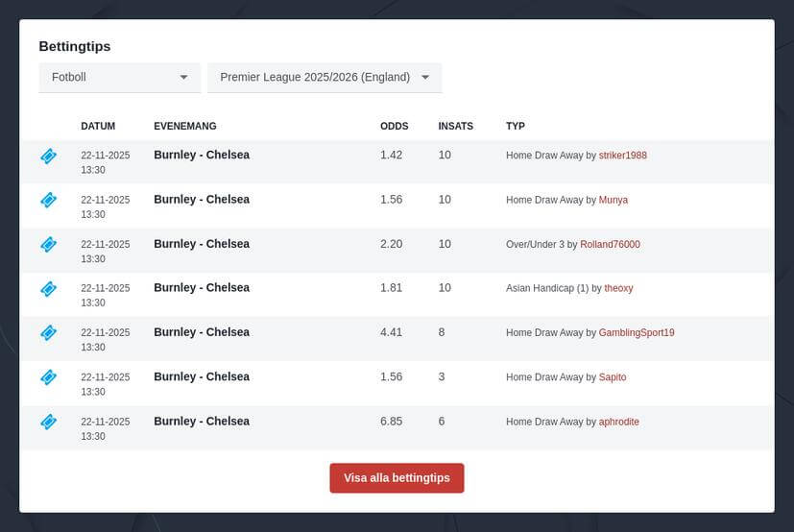Click the theoxy username link
This screenshot has height=532, width=794.
[618, 289]
